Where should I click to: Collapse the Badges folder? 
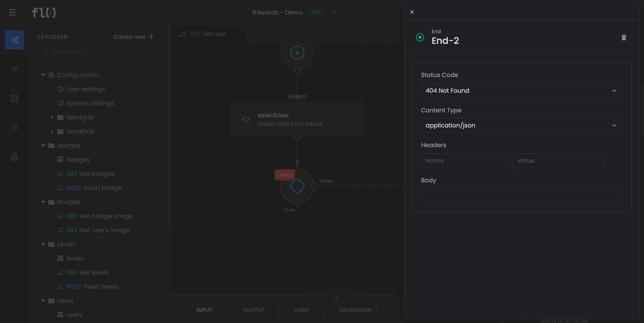pos(43,146)
